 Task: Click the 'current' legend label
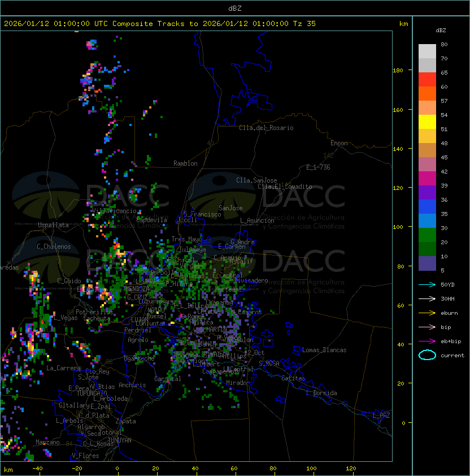pyautogui.click(x=452, y=356)
